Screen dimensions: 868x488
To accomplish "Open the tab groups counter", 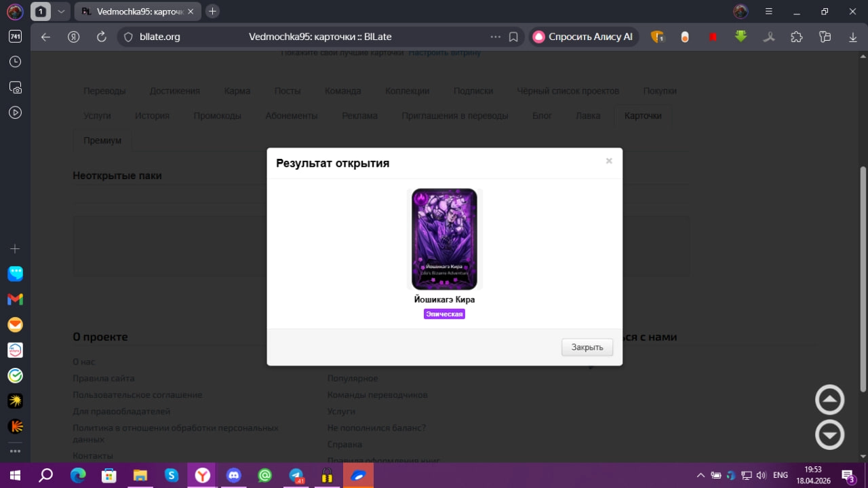I will 40,12.
